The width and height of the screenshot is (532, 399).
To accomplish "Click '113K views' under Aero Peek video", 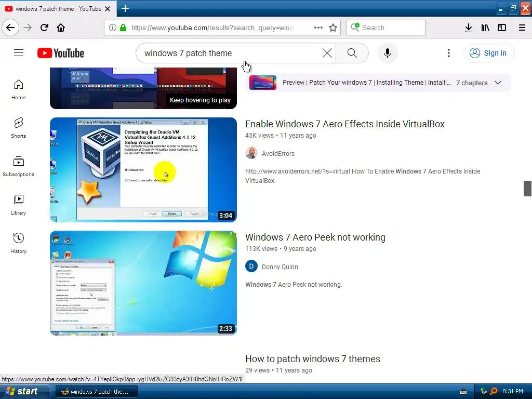I will tap(261, 249).
